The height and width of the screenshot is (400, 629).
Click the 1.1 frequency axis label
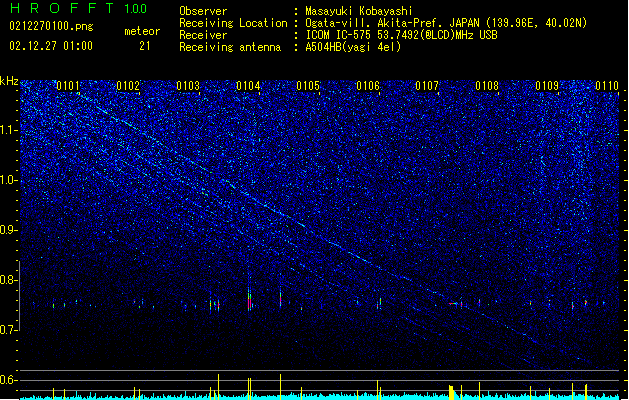9,130
